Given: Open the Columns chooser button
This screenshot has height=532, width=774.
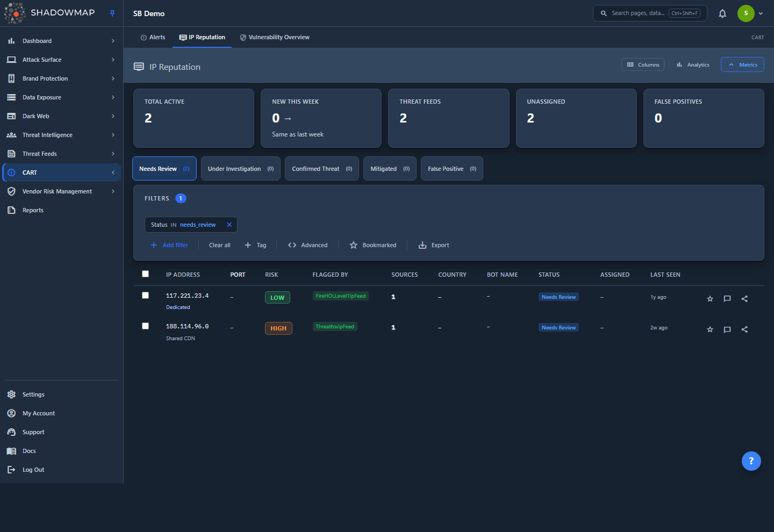Looking at the screenshot, I should pos(643,64).
